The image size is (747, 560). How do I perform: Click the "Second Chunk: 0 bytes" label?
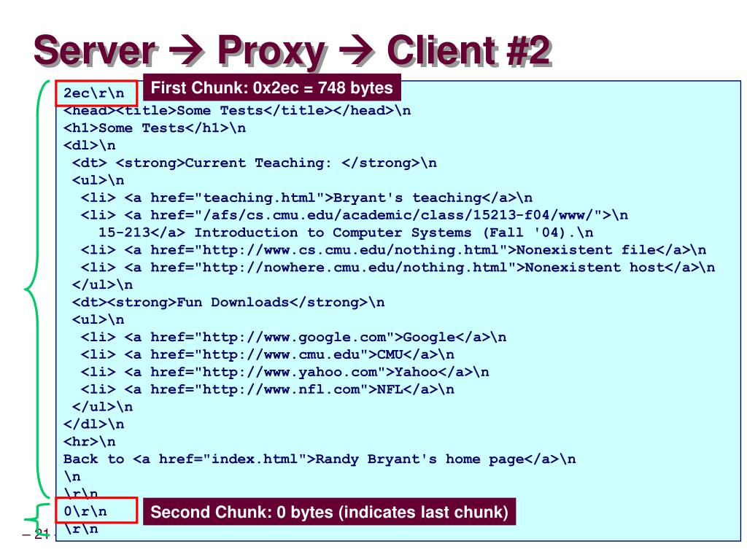click(329, 512)
